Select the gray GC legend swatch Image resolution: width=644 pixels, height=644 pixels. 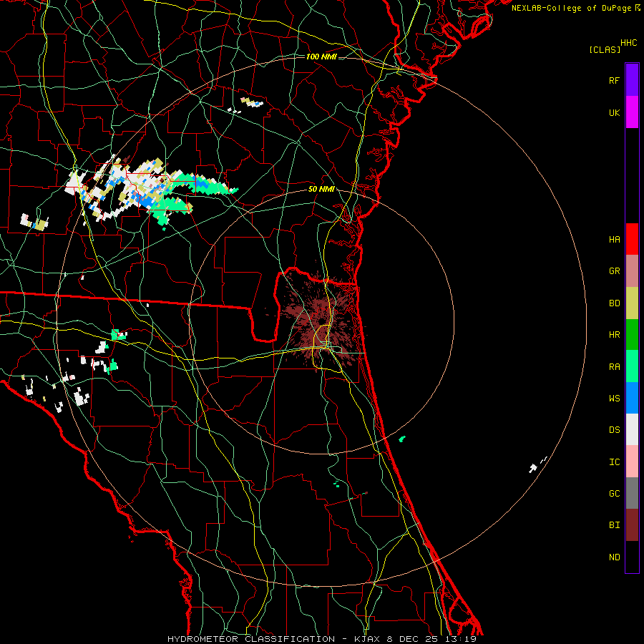point(632,493)
